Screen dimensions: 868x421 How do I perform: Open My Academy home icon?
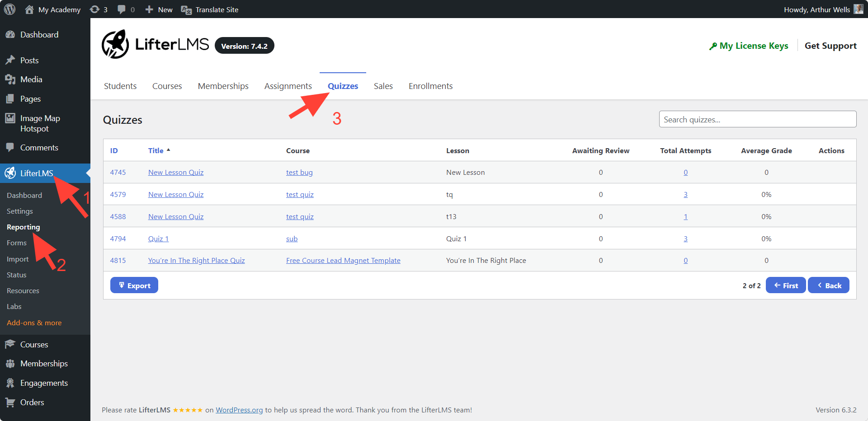click(x=29, y=9)
